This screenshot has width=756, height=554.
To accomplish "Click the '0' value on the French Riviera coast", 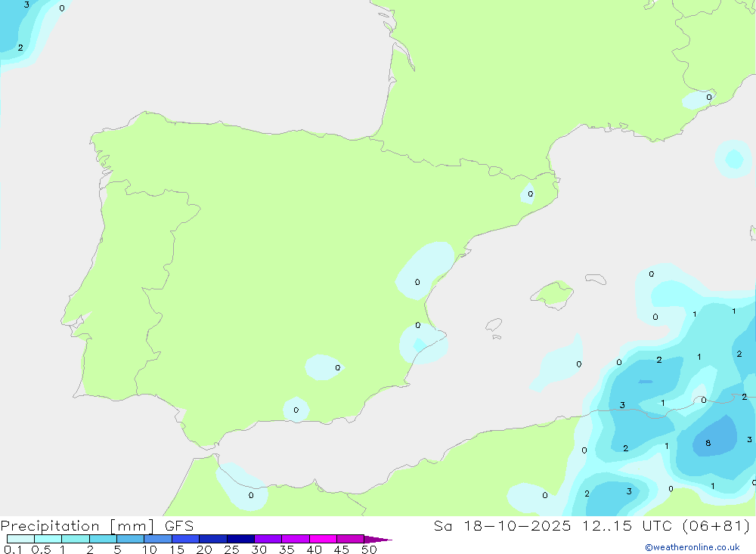I will click(x=709, y=97).
